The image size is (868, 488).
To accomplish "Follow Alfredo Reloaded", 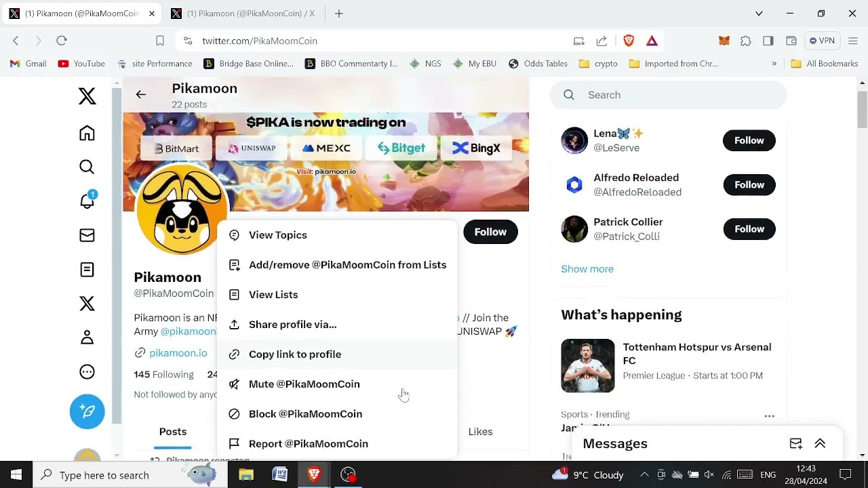I will coord(749,185).
